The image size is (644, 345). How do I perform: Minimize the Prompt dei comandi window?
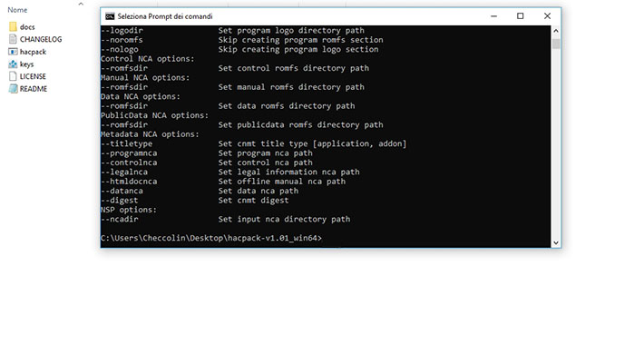[493, 16]
